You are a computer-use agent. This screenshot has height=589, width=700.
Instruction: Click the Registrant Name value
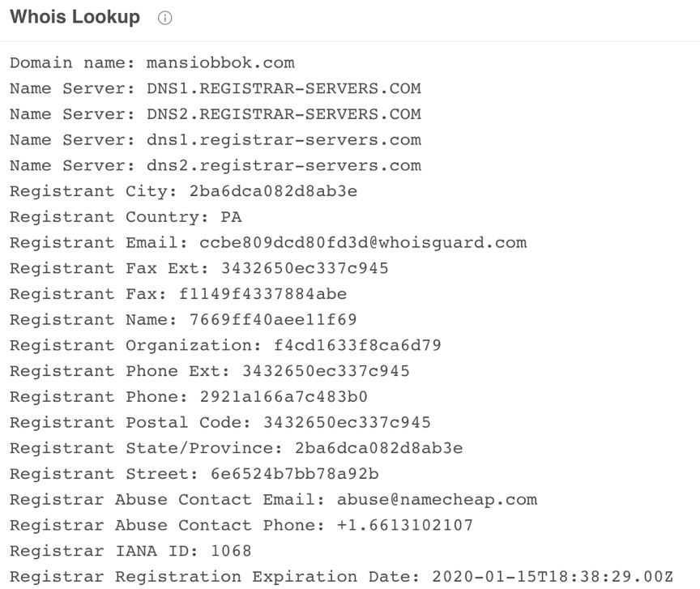coord(273,319)
